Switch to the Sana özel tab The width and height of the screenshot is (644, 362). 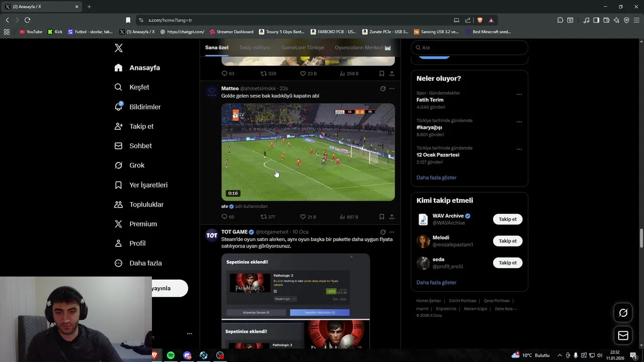217,47
